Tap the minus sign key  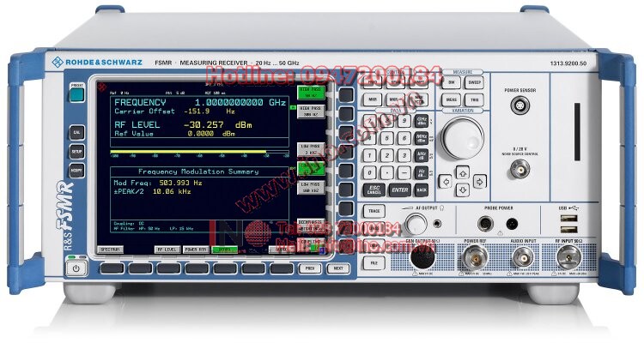pyautogui.click(x=404, y=172)
